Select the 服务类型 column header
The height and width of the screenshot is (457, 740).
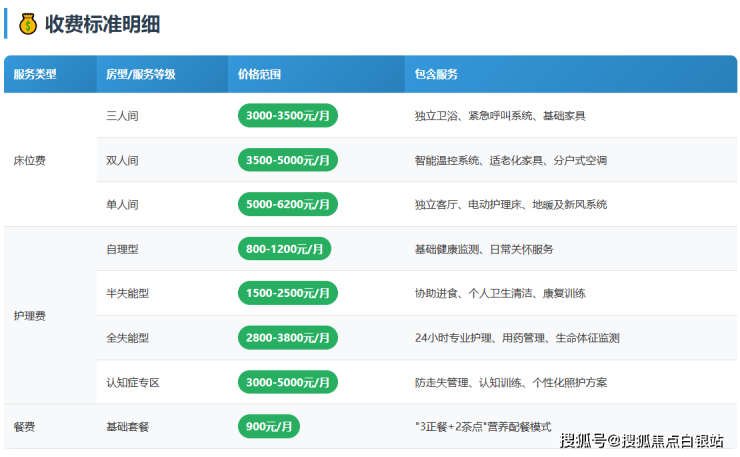point(36,74)
